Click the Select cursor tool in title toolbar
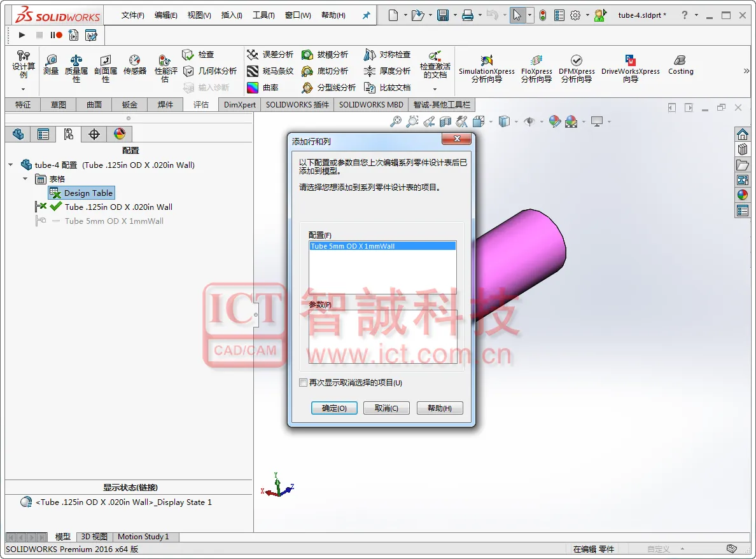 [517, 15]
